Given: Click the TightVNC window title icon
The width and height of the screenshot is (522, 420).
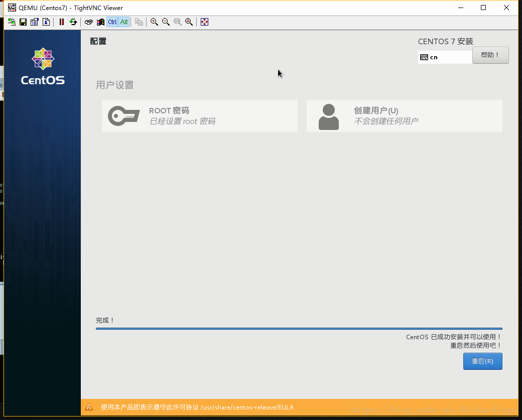Looking at the screenshot, I should pyautogui.click(x=12, y=8).
